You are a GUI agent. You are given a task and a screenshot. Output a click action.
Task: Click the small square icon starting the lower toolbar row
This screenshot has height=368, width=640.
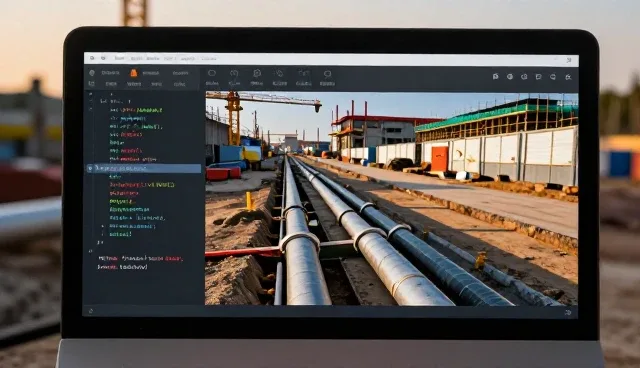[x=91, y=84]
